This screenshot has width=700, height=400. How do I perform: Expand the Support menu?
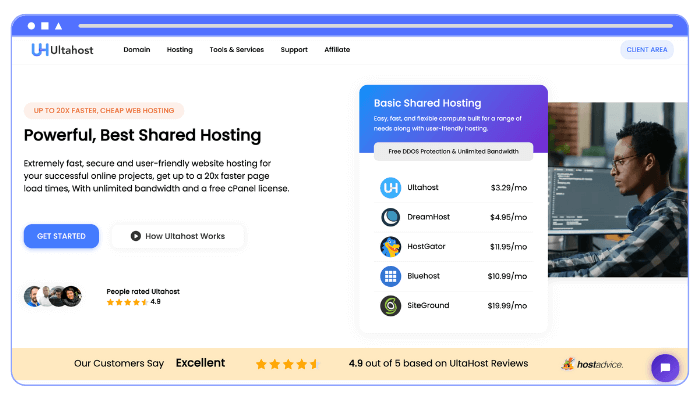pos(294,49)
